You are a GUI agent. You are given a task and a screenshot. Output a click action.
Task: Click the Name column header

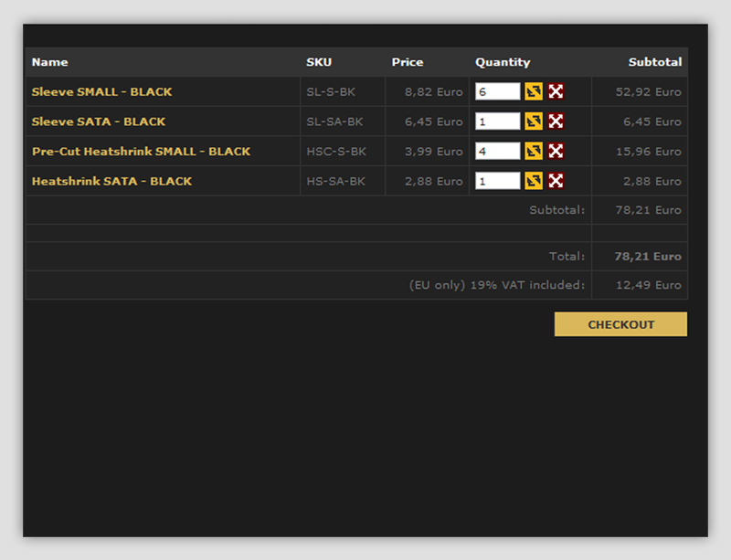(x=50, y=62)
